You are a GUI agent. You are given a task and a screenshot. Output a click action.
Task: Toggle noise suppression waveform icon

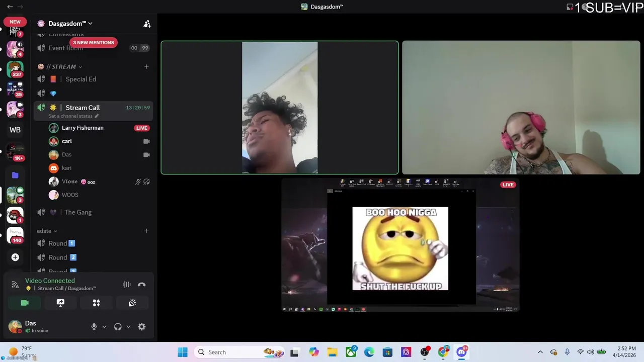tap(126, 285)
